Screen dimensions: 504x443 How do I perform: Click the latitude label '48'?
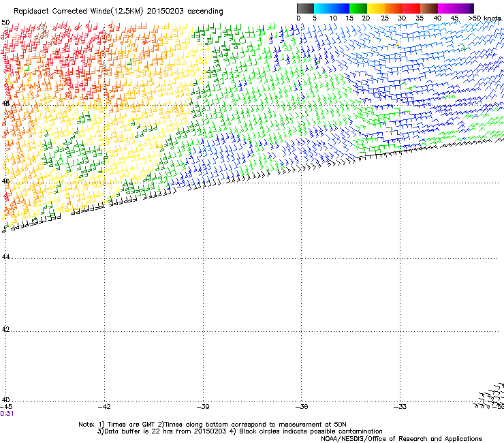[5, 104]
